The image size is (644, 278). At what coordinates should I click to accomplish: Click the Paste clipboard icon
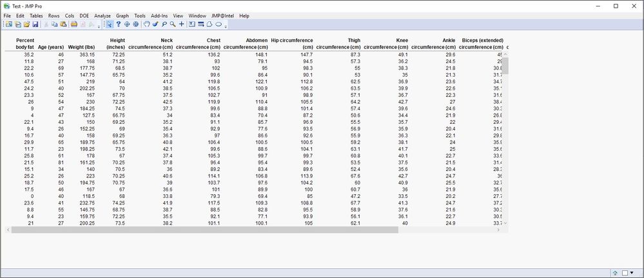[x=63, y=25]
